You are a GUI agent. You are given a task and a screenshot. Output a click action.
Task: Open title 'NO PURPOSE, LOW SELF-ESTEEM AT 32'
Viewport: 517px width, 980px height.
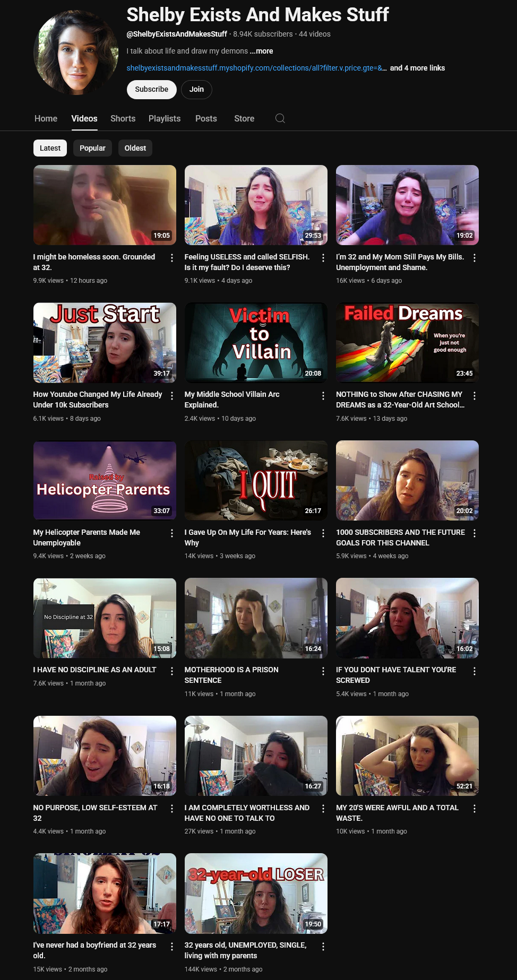click(95, 813)
